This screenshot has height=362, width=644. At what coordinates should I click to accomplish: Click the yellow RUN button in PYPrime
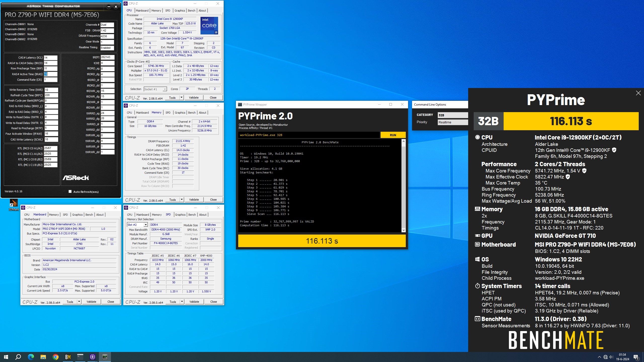point(393,135)
